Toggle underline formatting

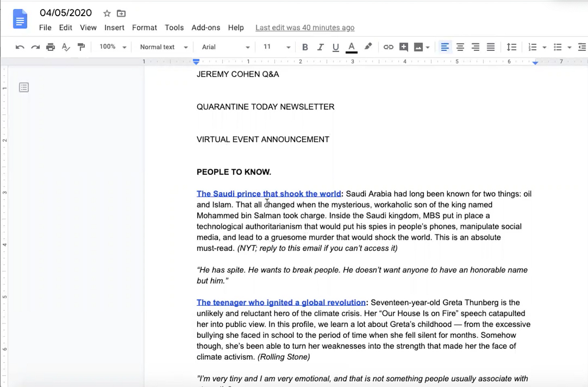(x=336, y=47)
